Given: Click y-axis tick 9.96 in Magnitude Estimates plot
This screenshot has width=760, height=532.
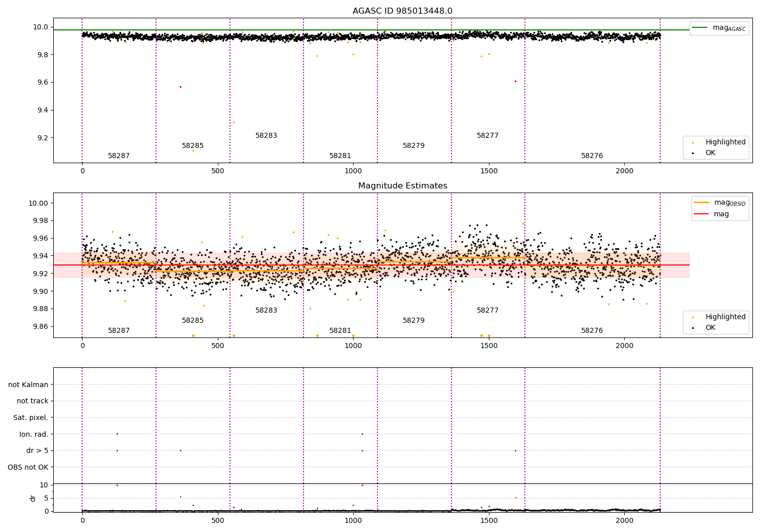Looking at the screenshot, I should click(x=40, y=239).
